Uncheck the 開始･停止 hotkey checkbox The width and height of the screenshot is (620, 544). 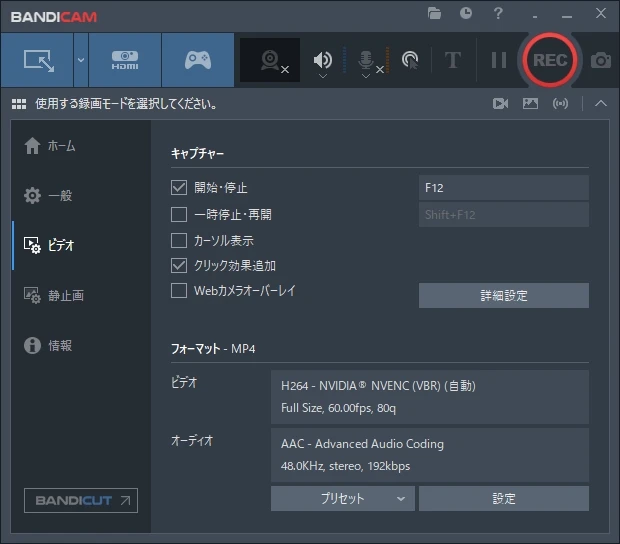coord(179,187)
